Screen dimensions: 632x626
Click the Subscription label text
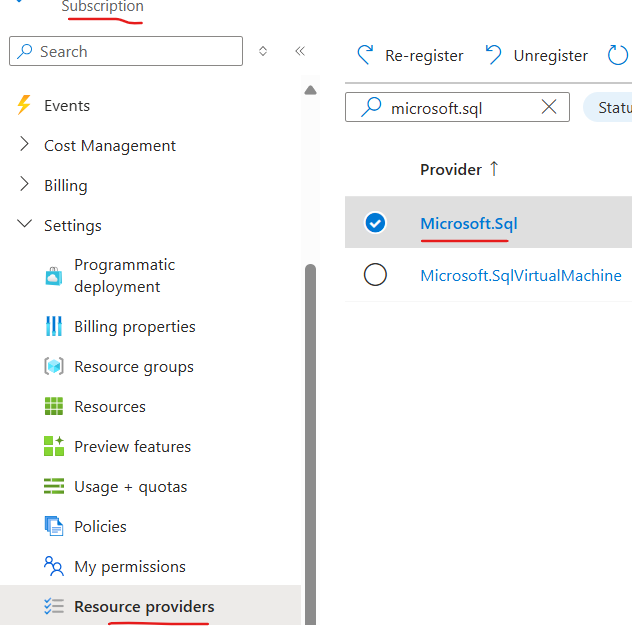point(102,6)
